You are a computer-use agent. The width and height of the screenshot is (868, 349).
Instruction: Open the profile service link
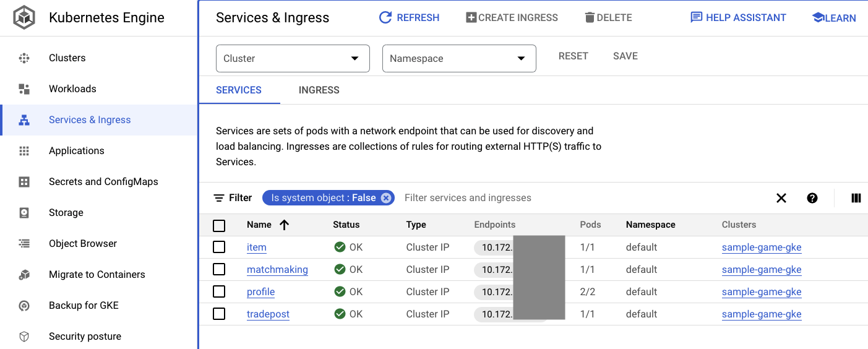(260, 292)
